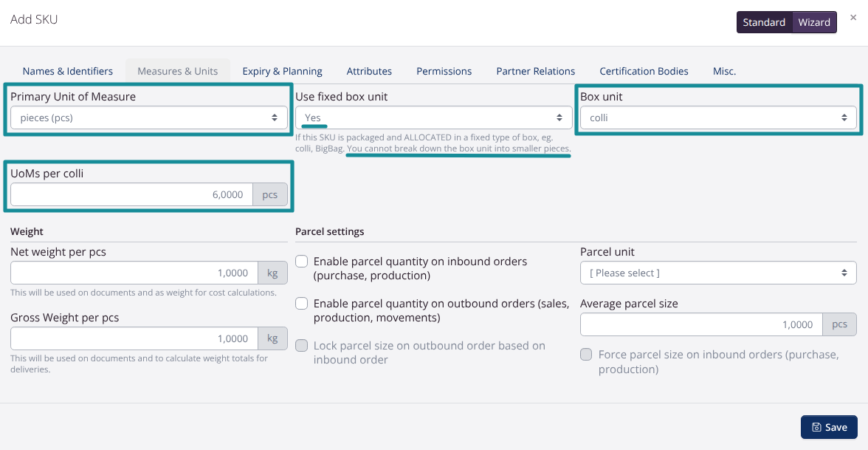This screenshot has width=868, height=450.
Task: Open the Parcel unit dropdown
Action: [x=718, y=273]
